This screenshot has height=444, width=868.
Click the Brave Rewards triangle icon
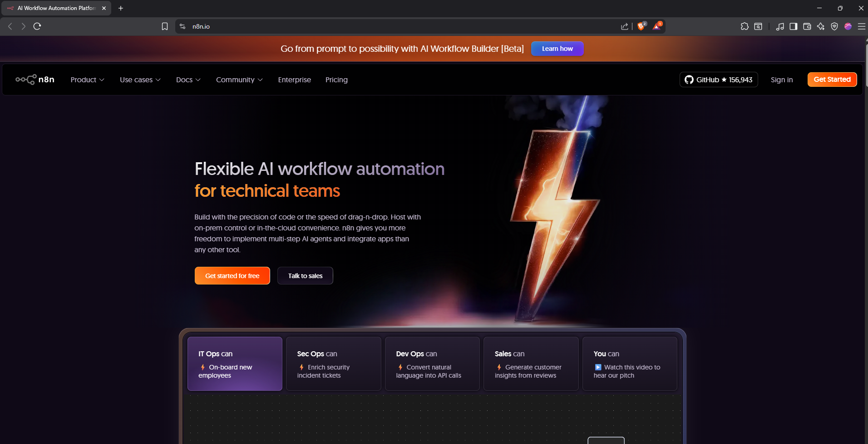(656, 26)
